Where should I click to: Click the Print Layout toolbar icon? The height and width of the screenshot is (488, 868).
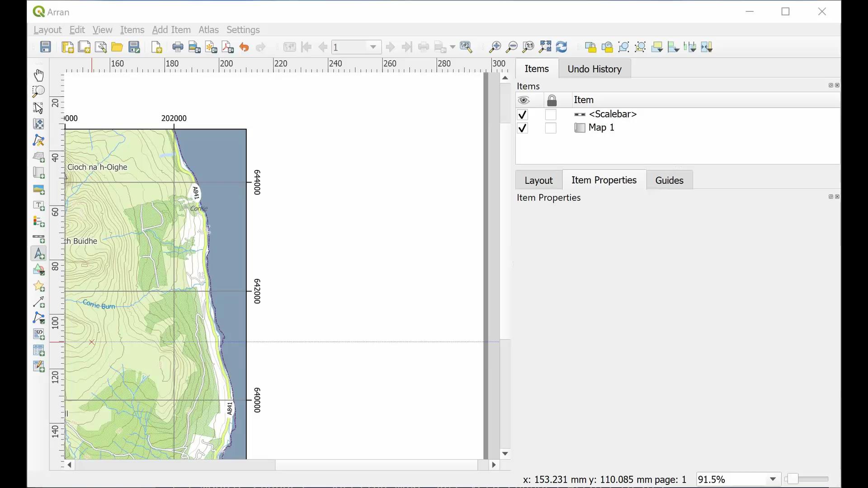click(x=178, y=47)
